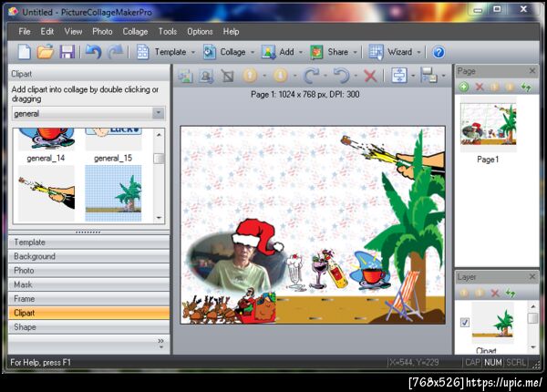Open a collage with the folder icon

click(46, 52)
